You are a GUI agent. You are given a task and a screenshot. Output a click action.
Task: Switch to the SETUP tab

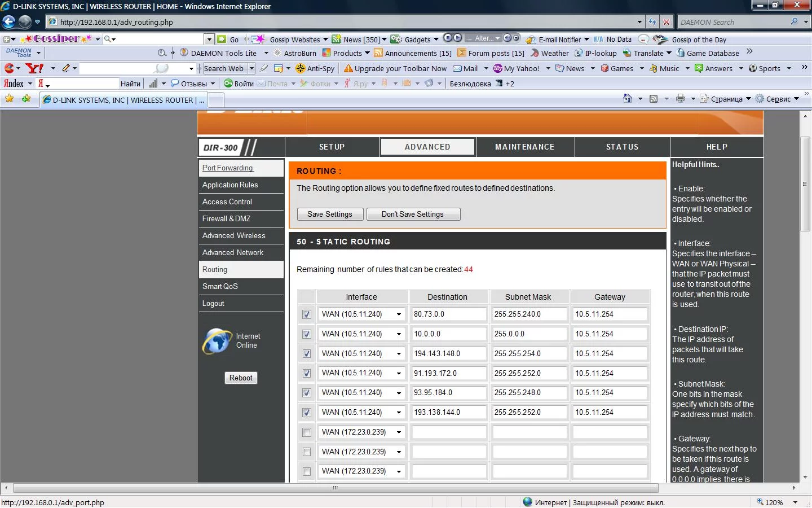tap(332, 147)
